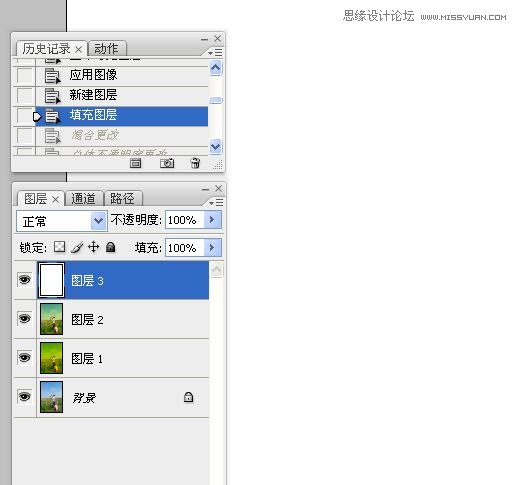Switch to the 动作 tab
This screenshot has height=485, width=517.
106,49
